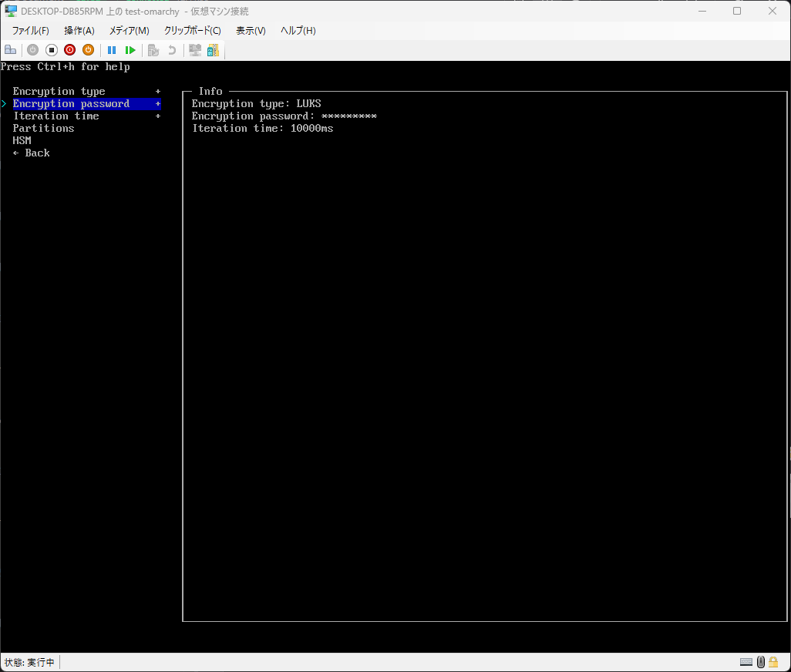Click the mouse indicator icon in the status bar
The height and width of the screenshot is (672, 791).
(x=761, y=662)
